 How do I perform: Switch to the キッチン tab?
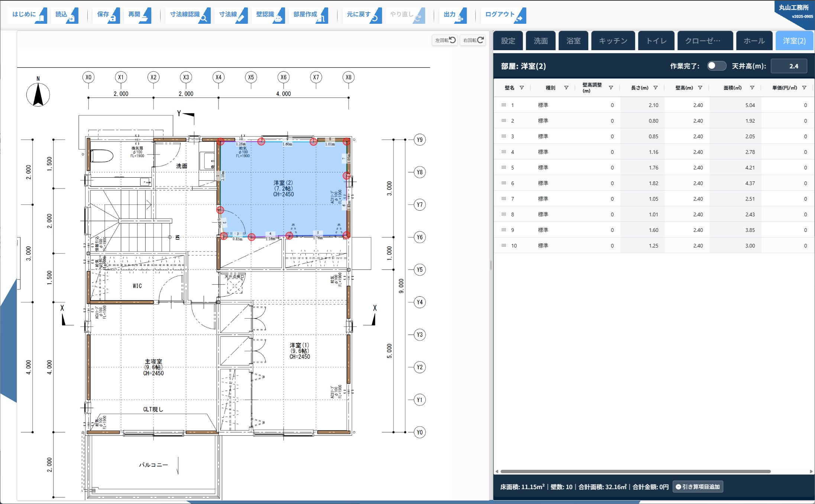(x=613, y=41)
